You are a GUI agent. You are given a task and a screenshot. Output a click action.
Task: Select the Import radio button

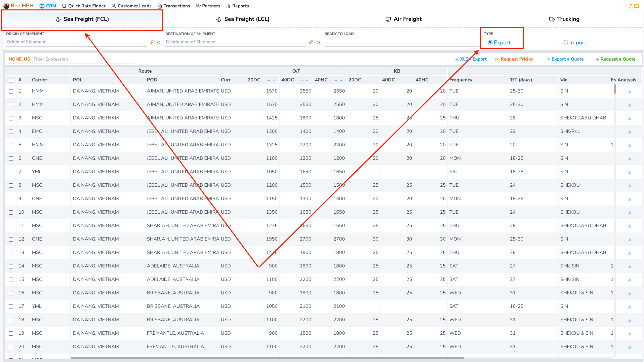coord(566,42)
